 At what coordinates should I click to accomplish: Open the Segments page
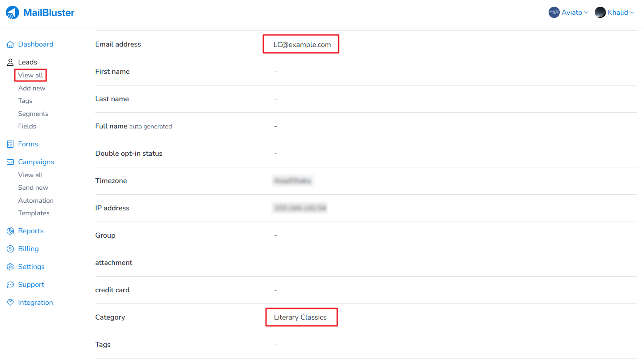tap(33, 114)
